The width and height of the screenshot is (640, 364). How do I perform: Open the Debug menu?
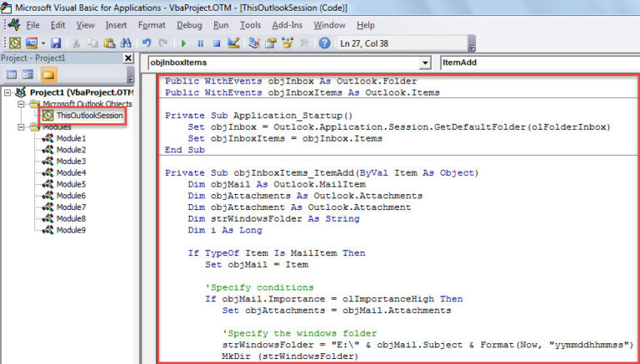click(189, 25)
